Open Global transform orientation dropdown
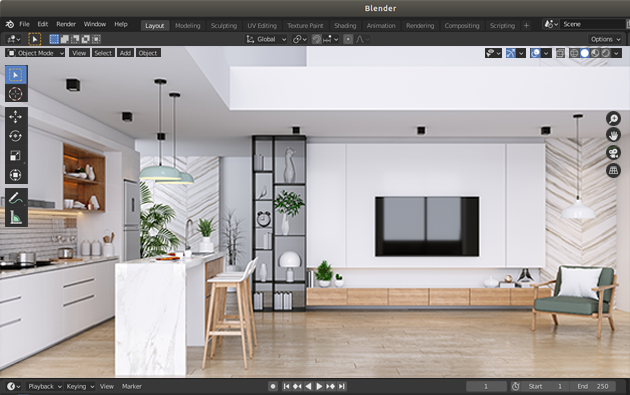This screenshot has width=630, height=395. 266,39
